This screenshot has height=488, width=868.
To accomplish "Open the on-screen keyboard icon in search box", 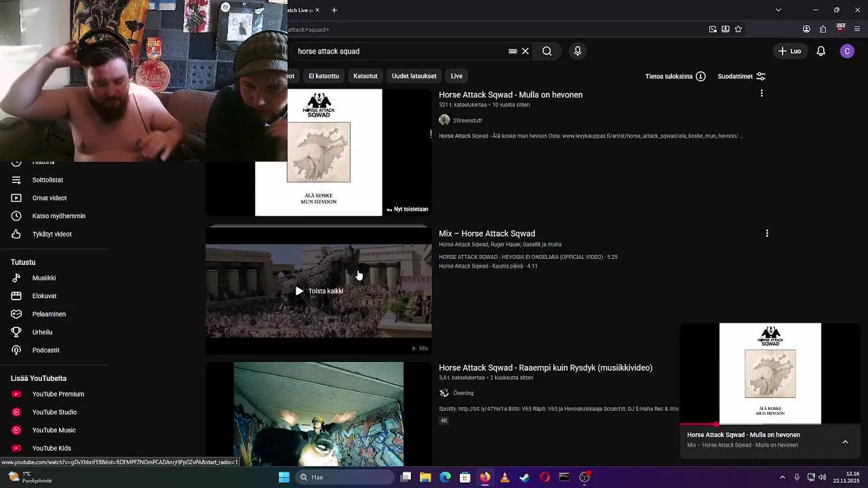I will 513,51.
